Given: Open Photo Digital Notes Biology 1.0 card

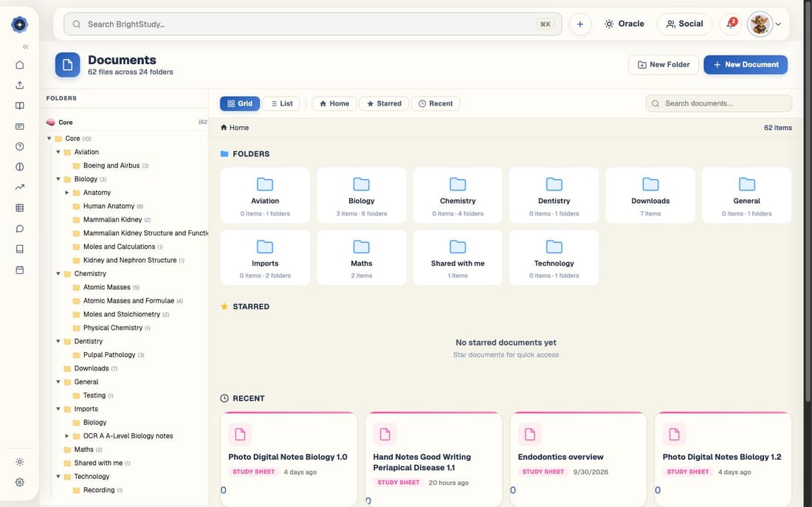Looking at the screenshot, I should (x=289, y=458).
